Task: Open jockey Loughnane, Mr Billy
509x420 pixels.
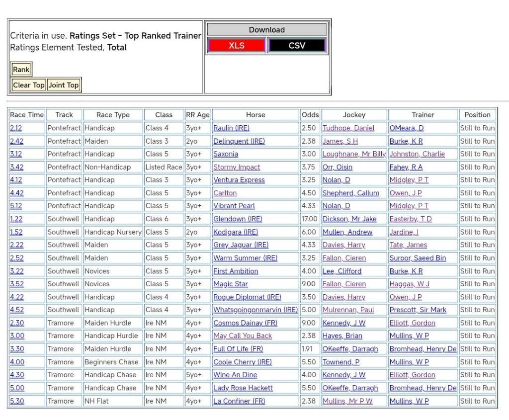Action: [x=353, y=154]
